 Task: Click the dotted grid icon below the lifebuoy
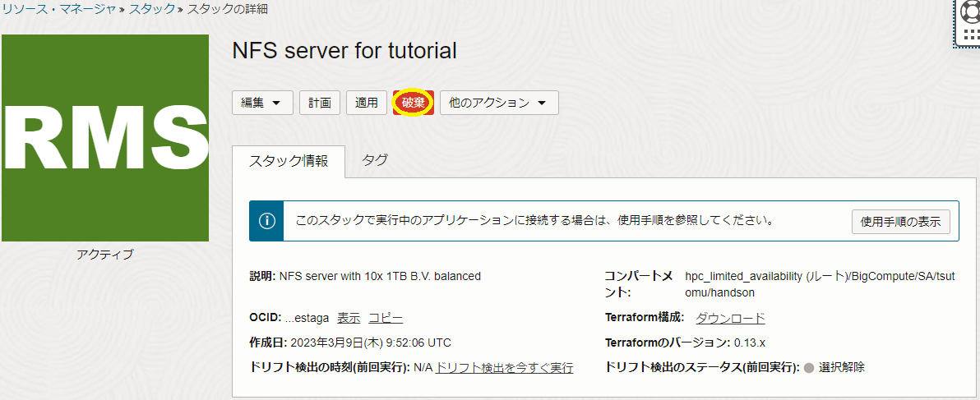pyautogui.click(x=970, y=37)
